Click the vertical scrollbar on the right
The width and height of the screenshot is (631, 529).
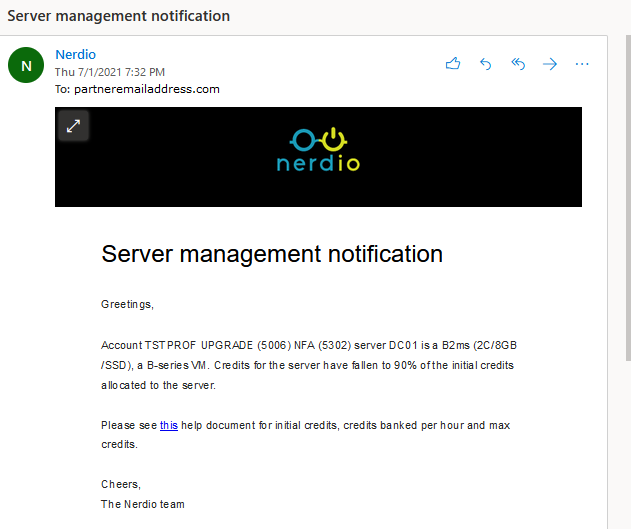[x=628, y=198]
